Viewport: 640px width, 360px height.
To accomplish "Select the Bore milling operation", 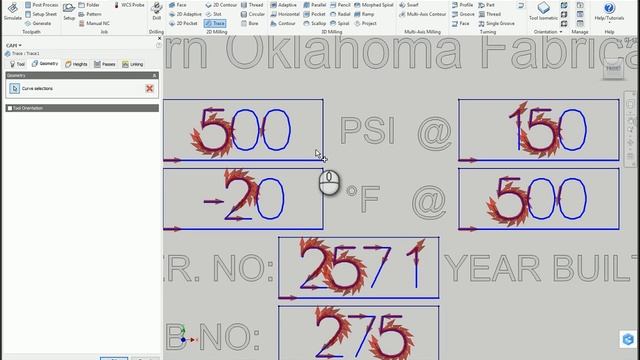I will pyautogui.click(x=249, y=24).
